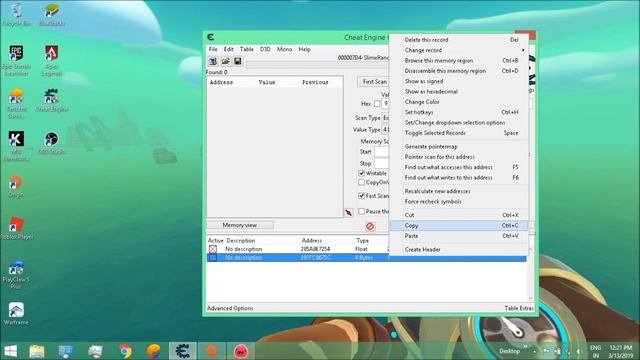Choose Create Header
The width and height of the screenshot is (640, 360).
point(459,249)
